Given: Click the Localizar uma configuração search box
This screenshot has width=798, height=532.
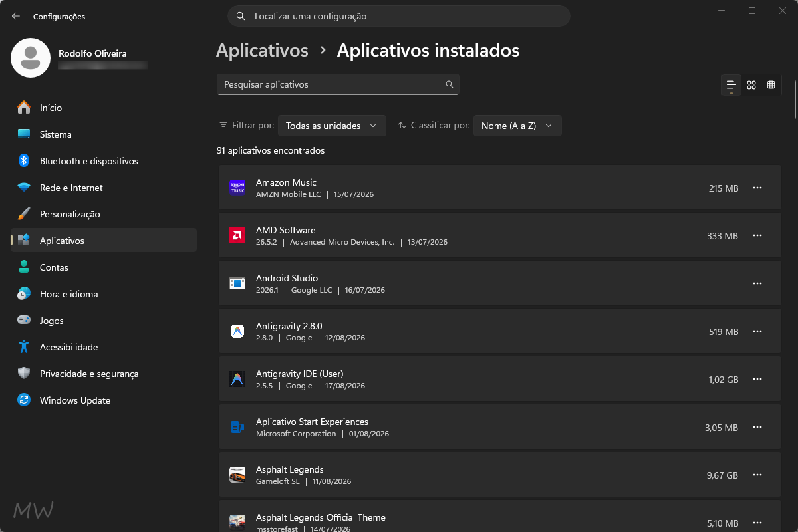Looking at the screenshot, I should click(x=399, y=16).
